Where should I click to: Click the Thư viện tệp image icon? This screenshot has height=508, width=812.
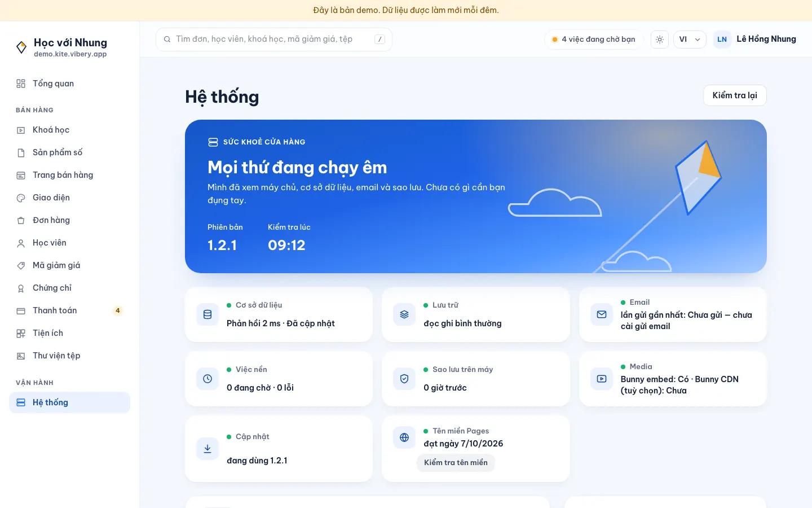21,356
